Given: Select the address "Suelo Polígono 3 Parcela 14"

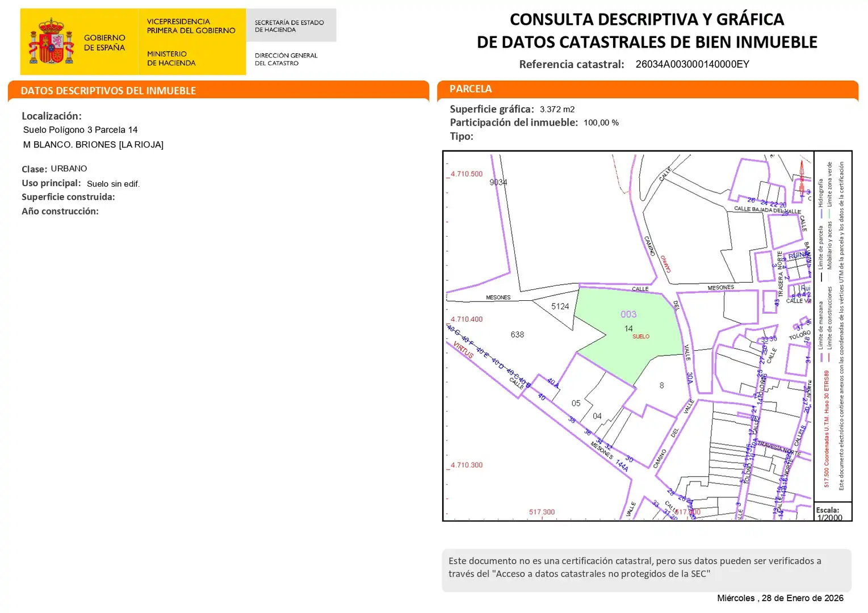Looking at the screenshot, I should coord(80,130).
